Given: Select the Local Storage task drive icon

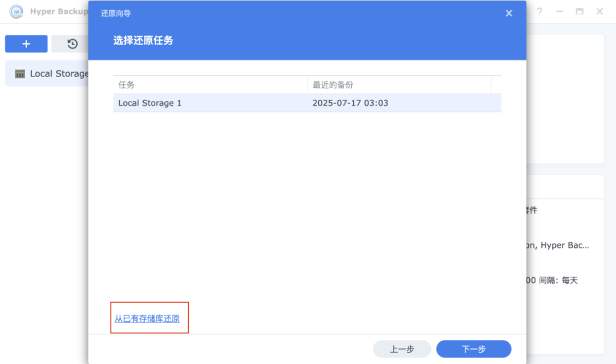Looking at the screenshot, I should (x=20, y=74).
